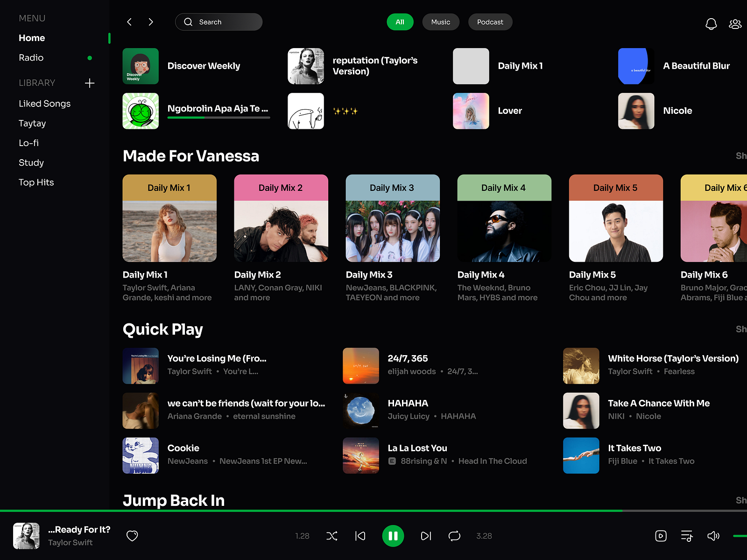The height and width of the screenshot is (560, 747).
Task: Toggle repeat mode
Action: click(x=454, y=536)
